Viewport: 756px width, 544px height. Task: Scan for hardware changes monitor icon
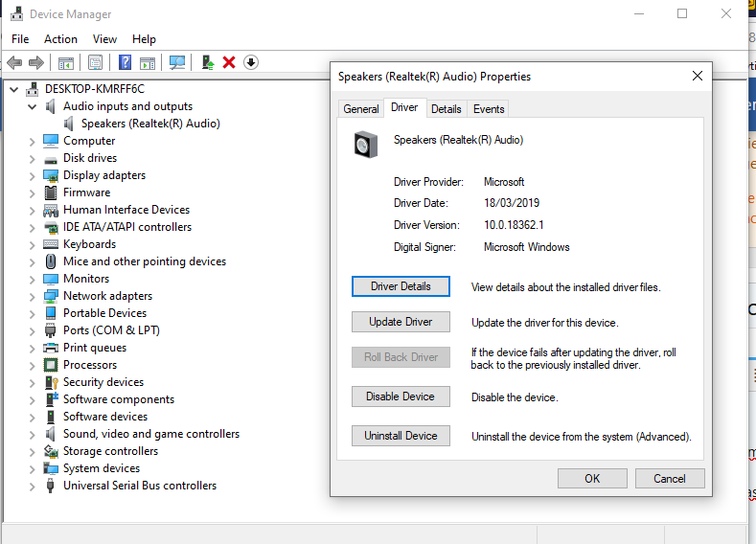[x=177, y=62]
